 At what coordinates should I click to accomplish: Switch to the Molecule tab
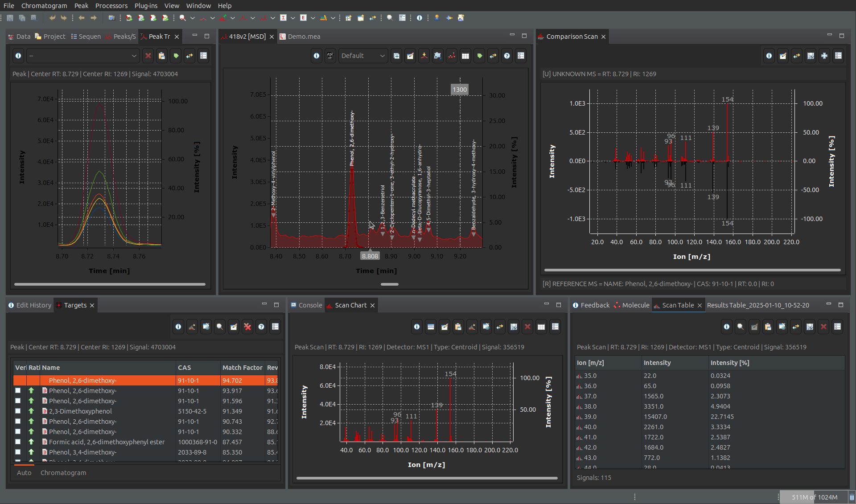click(632, 305)
